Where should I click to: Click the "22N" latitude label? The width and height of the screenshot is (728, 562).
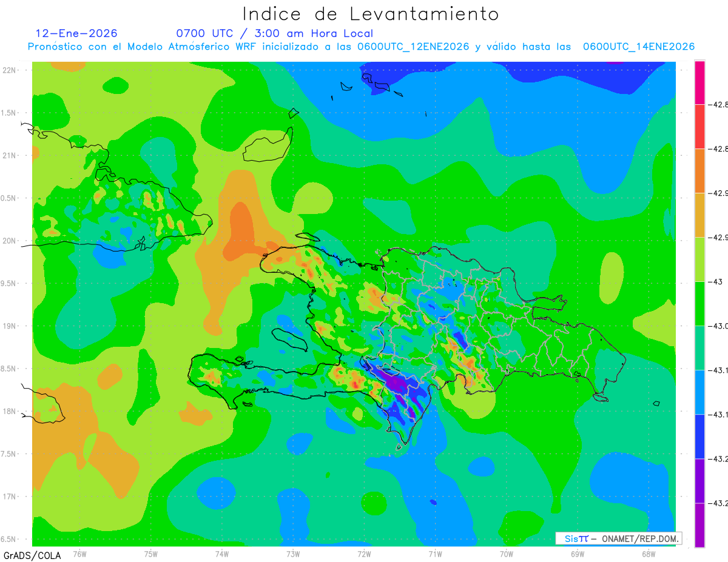10,70
